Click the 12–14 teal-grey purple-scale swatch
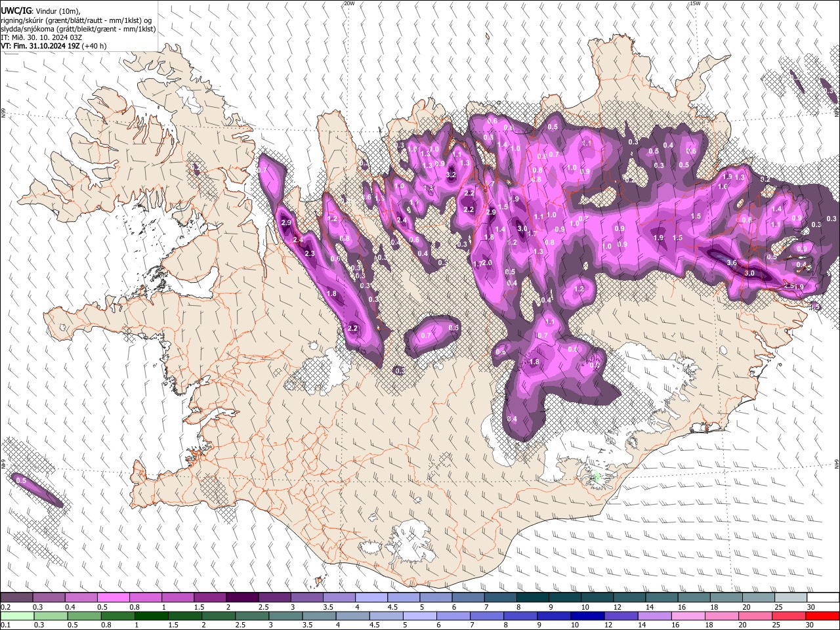Image resolution: width=840 pixels, height=630 pixels. point(629,598)
